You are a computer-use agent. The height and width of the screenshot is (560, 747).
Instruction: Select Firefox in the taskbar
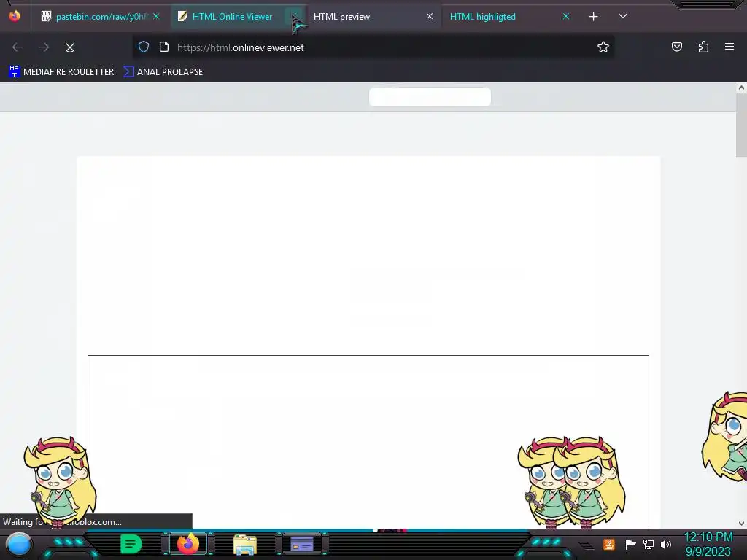coord(187,544)
